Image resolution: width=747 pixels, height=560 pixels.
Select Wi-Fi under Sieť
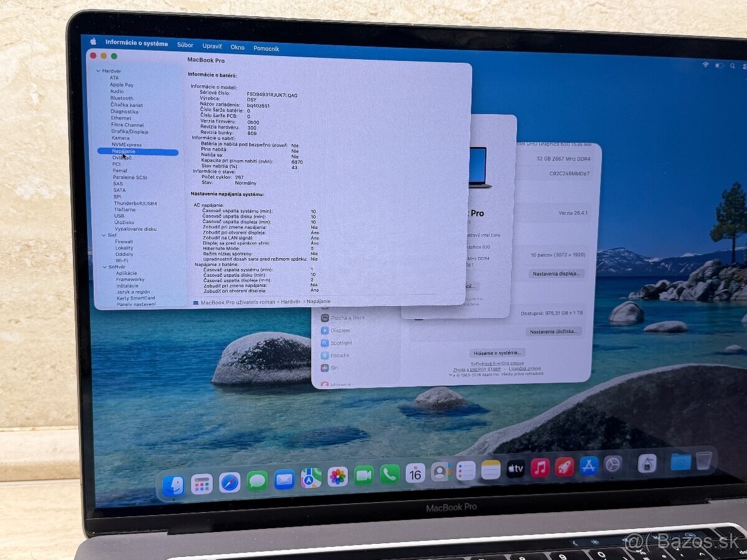(x=122, y=261)
